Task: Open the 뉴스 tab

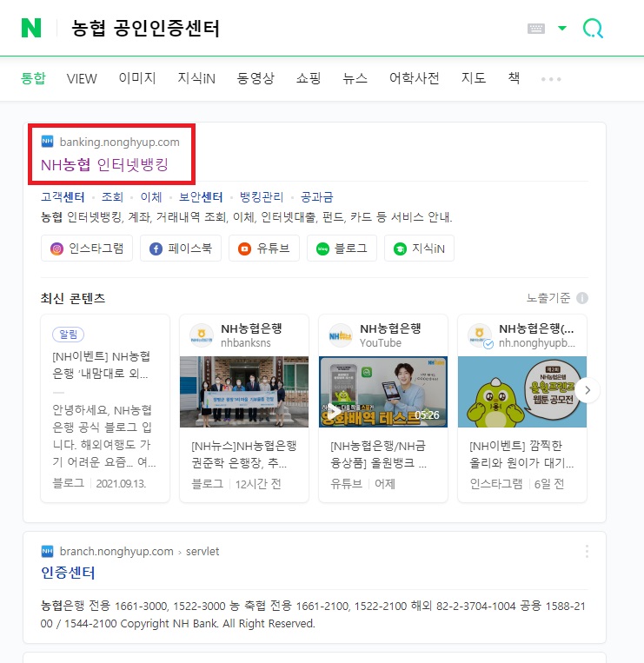Action: coord(355,78)
